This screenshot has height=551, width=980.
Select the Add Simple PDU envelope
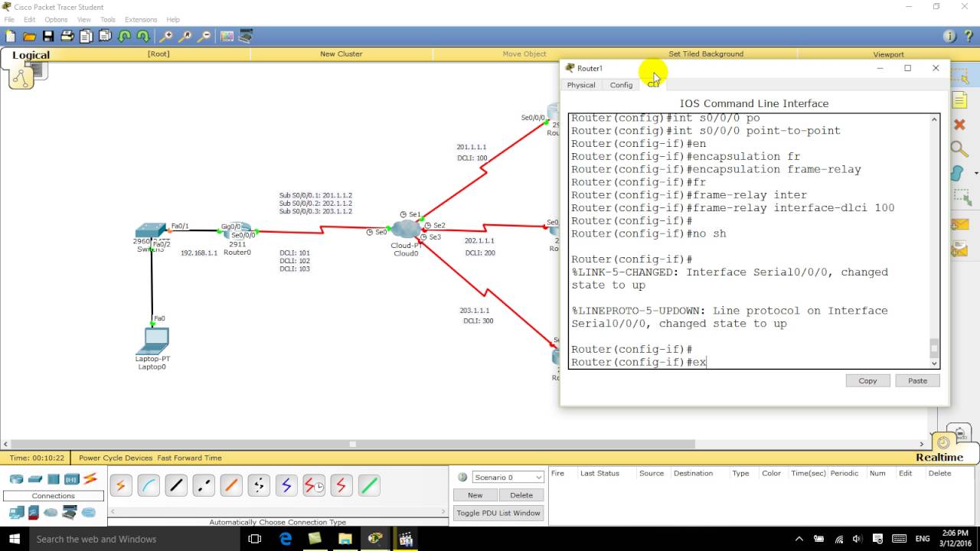pos(960,224)
